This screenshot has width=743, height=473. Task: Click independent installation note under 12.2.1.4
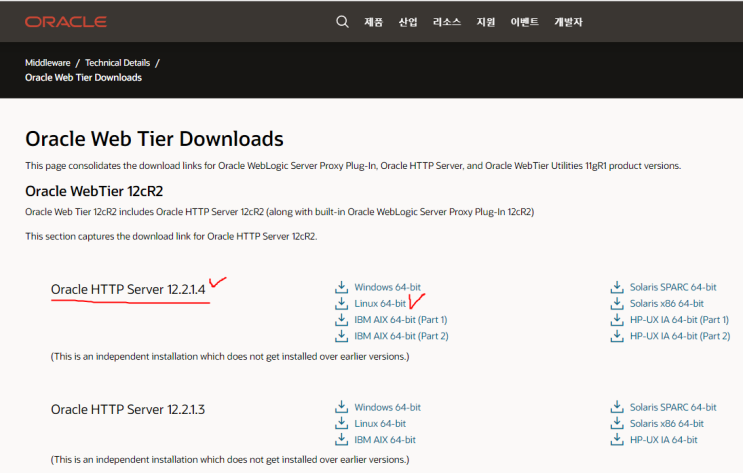(230, 356)
